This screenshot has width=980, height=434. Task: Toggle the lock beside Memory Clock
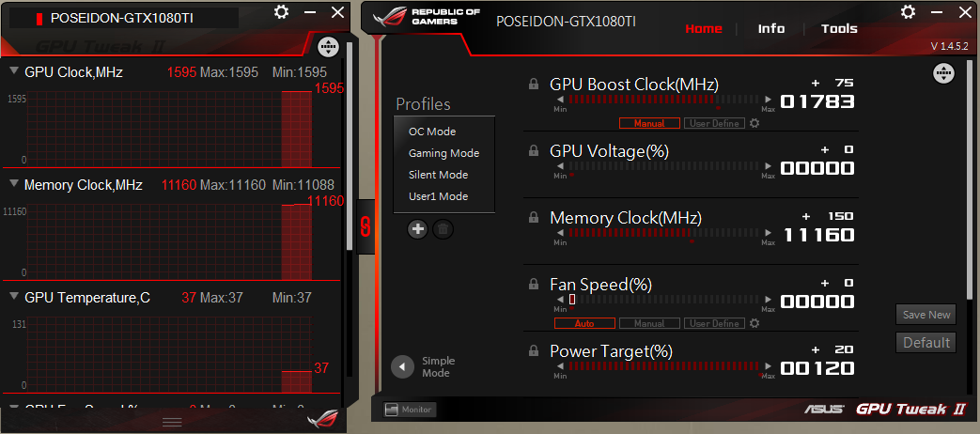point(534,218)
